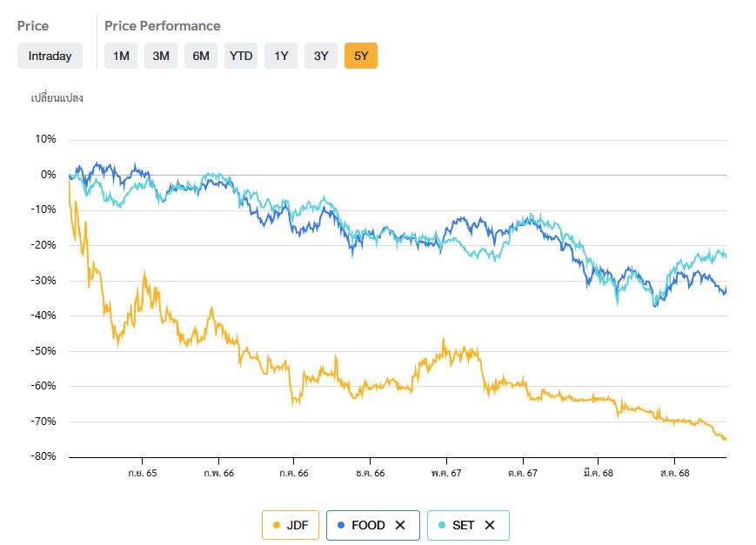Click the JDF yellow legend dot
756x545 pixels.
pyautogui.click(x=277, y=525)
